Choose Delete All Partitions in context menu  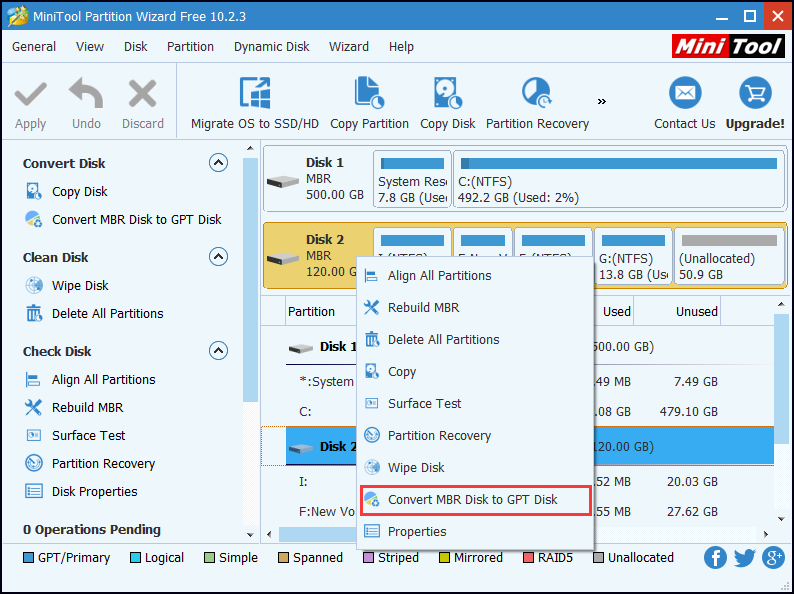[x=475, y=339]
